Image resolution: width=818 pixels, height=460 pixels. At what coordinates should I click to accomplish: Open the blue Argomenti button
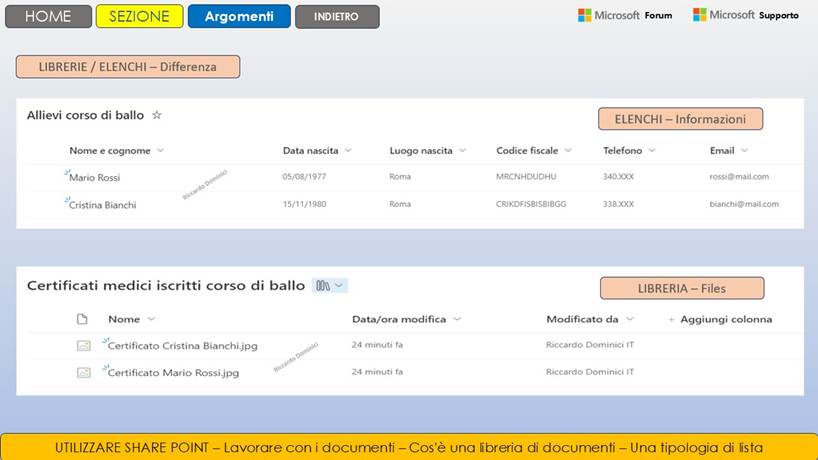239,16
